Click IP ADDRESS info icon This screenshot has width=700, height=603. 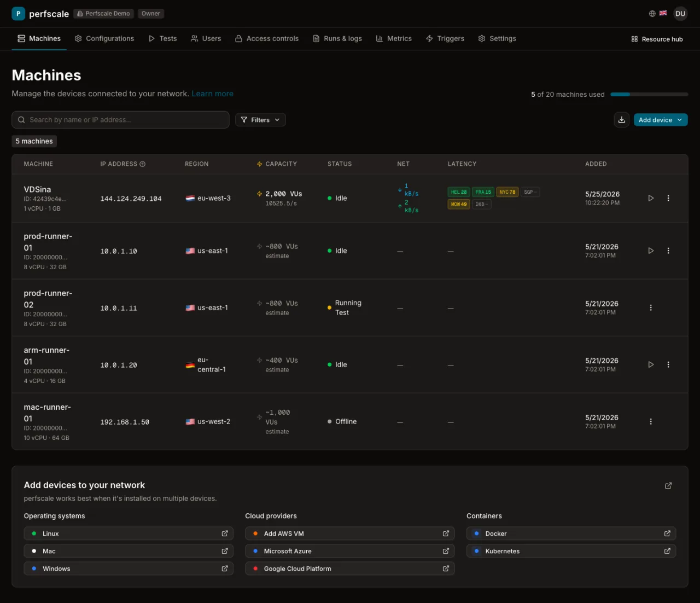pyautogui.click(x=143, y=164)
